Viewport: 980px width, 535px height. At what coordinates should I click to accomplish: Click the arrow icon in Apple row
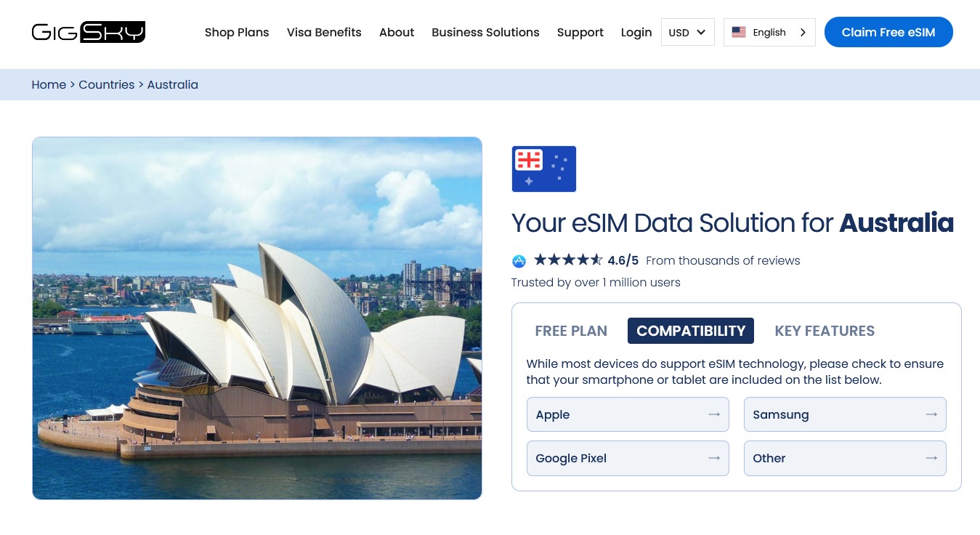[x=714, y=414]
